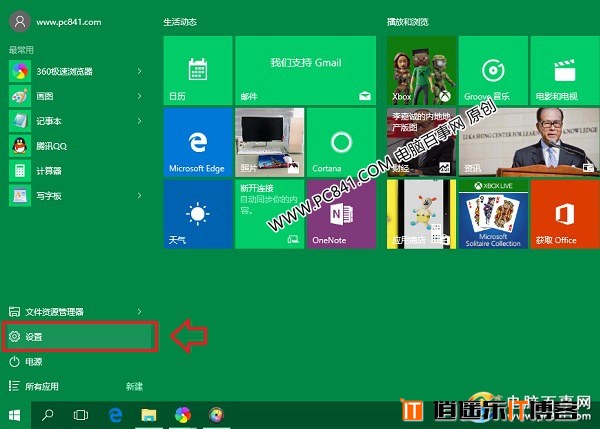Open the Groove 音乐 tile
Image resolution: width=600 pixels, height=429 pixels.
pos(493,70)
